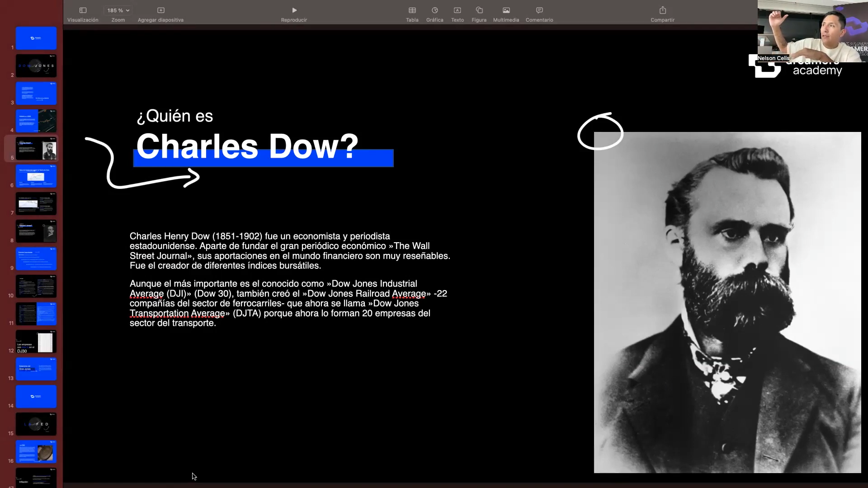Click the Compartir share icon
This screenshot has width=868, height=488.
662,10
